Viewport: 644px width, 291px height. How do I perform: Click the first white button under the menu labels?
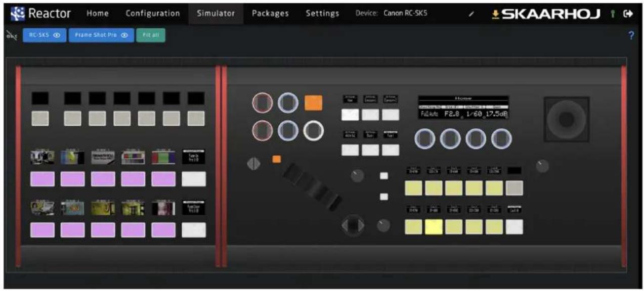(351, 115)
